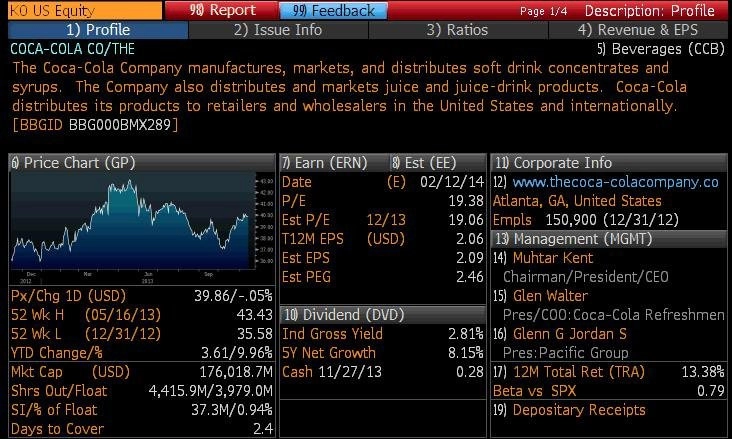Click the T12M EPS value 2.06

[470, 239]
